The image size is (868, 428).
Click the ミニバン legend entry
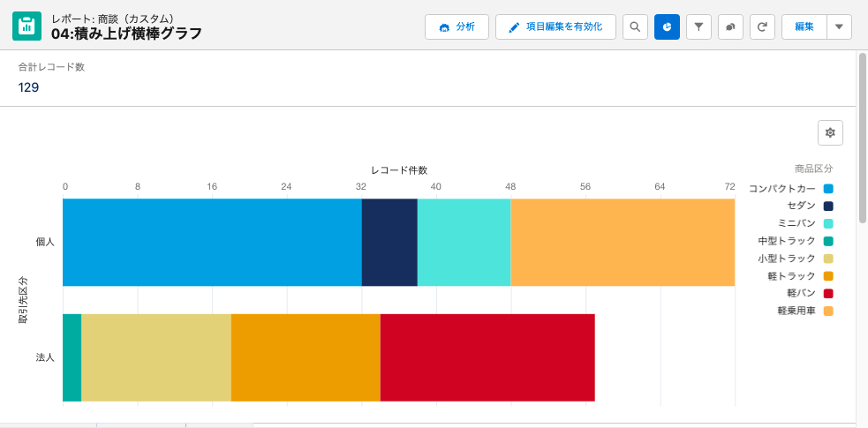pos(805,223)
